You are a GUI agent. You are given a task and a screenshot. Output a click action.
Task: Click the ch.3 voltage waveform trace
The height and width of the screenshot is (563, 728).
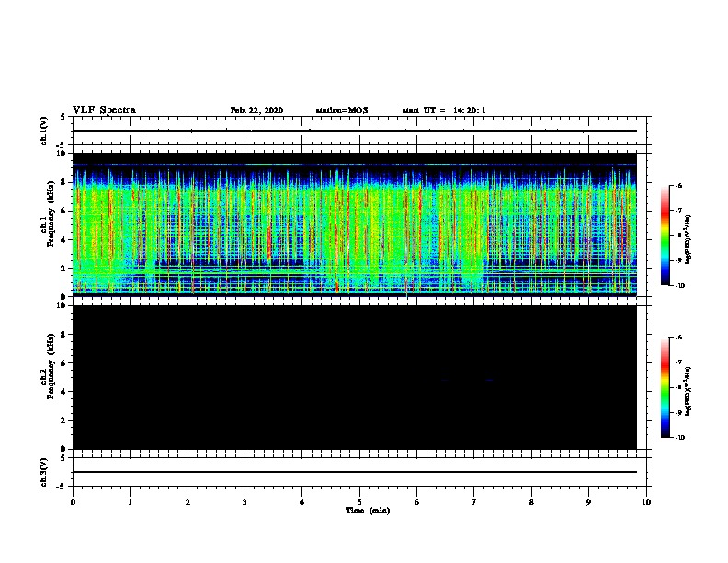(354, 472)
